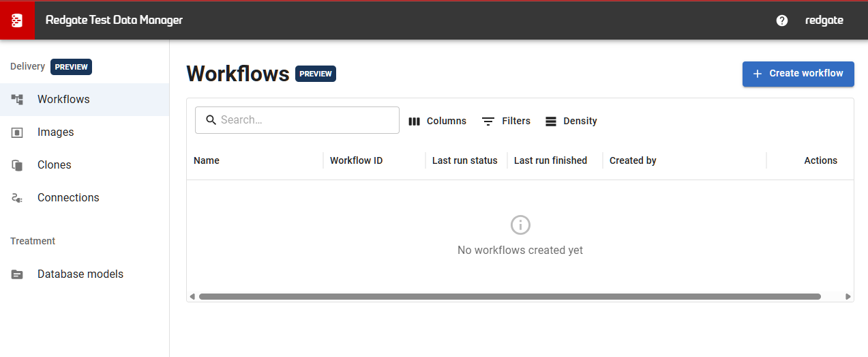
Task: Click the Redgate logo icon
Action: click(x=17, y=20)
